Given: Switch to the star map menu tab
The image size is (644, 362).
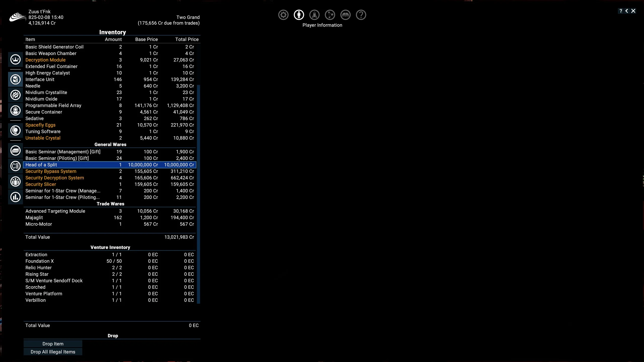Looking at the screenshot, I should 330,15.
